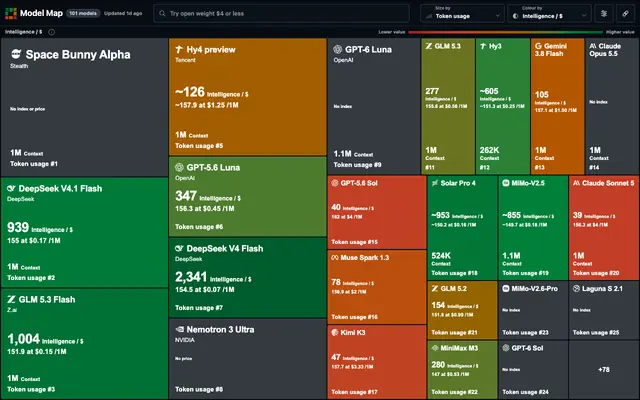640x400 pixels.
Task: Open the Size by Token usage dropdown
Action: pyautogui.click(x=462, y=13)
